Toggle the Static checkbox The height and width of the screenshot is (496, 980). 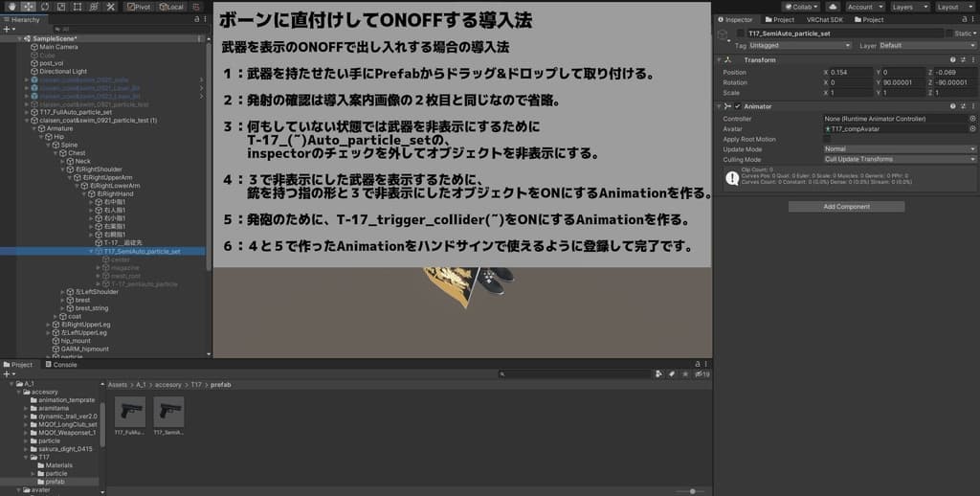click(949, 34)
